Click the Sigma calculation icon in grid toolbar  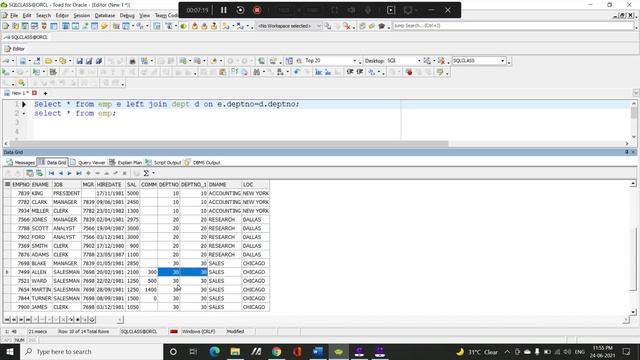click(146, 173)
